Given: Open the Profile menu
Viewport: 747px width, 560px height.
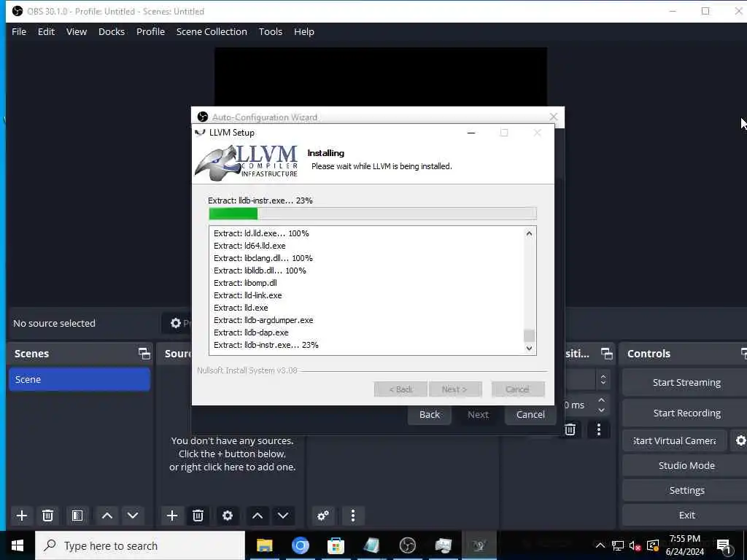Looking at the screenshot, I should pos(150,31).
